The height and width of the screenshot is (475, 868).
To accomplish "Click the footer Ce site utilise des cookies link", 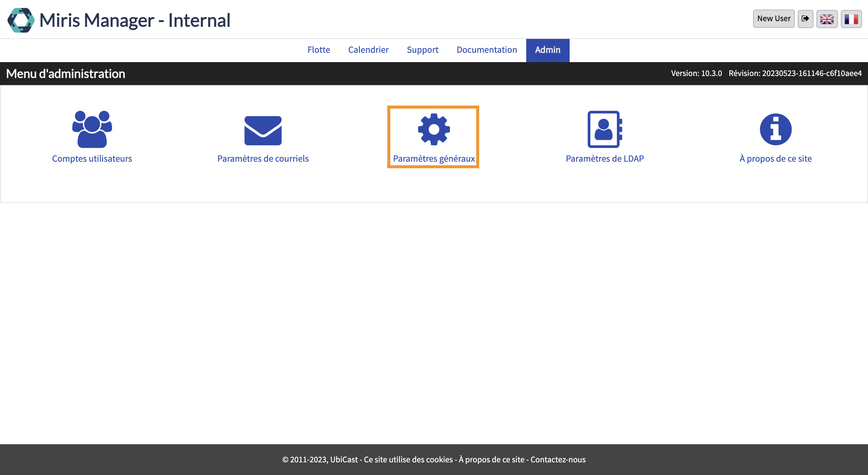I will pyautogui.click(x=408, y=460).
